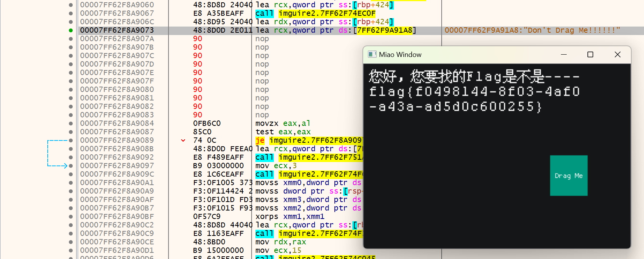
Task: Select the movzx eax,al instruction
Action: point(282,124)
